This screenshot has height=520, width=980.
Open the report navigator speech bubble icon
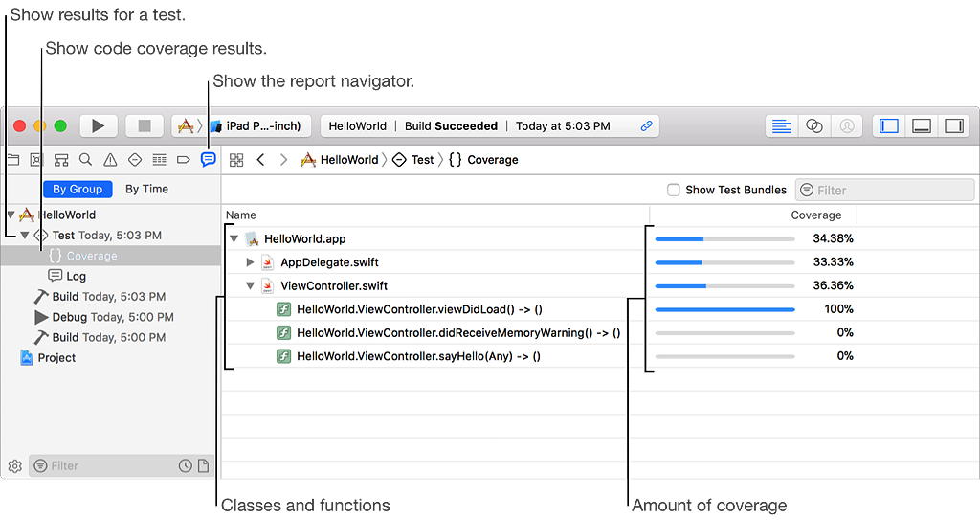208,160
